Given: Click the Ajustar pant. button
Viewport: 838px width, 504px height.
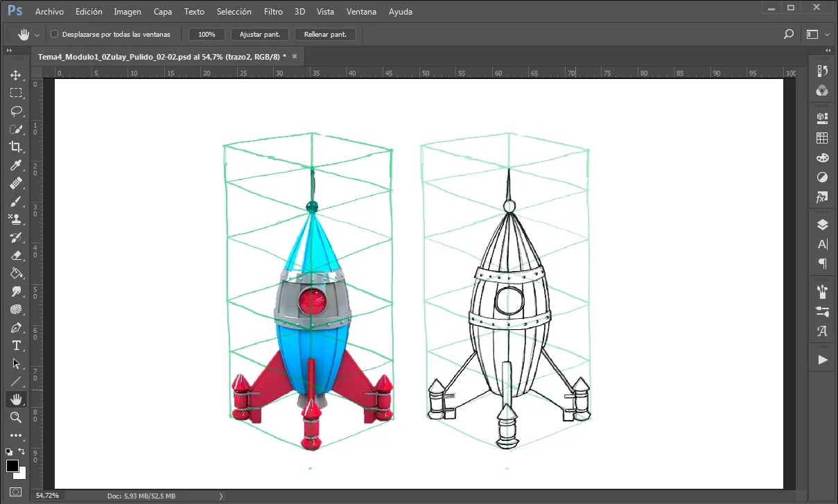Looking at the screenshot, I should point(260,34).
